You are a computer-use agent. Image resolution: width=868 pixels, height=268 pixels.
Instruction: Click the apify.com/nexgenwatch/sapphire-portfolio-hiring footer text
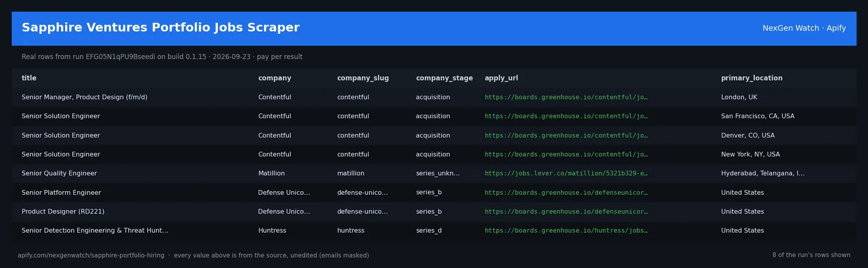(91, 255)
